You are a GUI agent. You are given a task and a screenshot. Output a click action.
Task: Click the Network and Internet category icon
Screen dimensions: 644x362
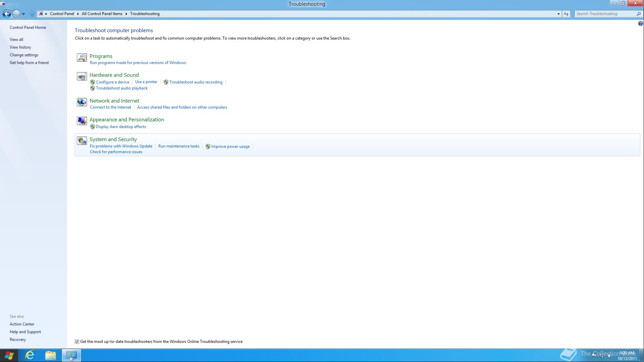click(x=82, y=102)
